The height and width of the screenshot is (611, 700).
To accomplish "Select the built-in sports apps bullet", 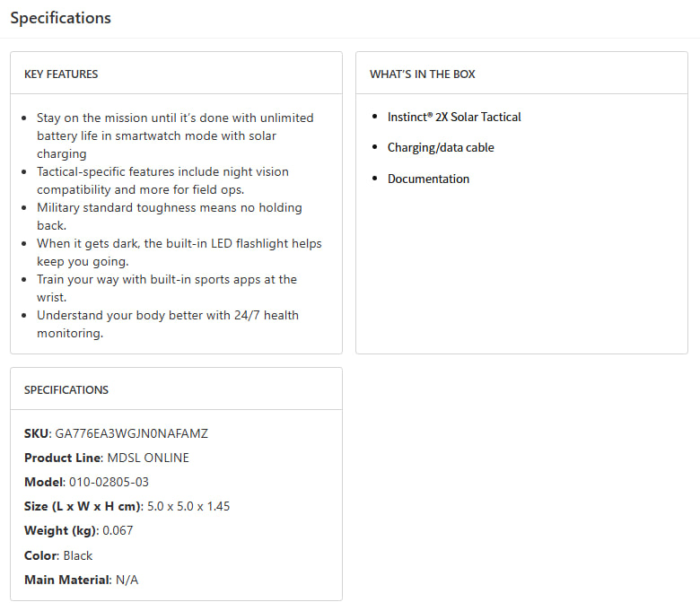I will point(167,288).
